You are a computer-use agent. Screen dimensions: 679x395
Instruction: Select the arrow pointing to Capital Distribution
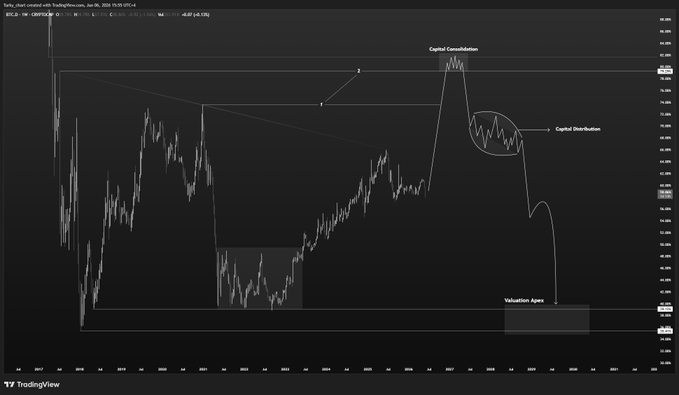pos(534,130)
